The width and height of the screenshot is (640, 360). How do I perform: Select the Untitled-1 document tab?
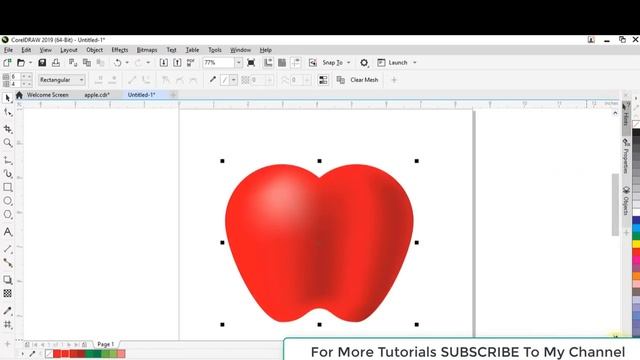[141, 95]
